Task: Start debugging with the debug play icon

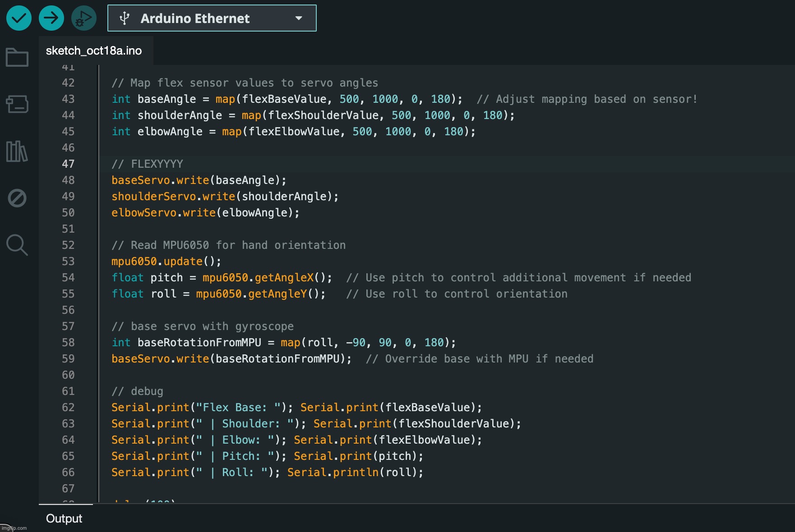Action: (84, 18)
